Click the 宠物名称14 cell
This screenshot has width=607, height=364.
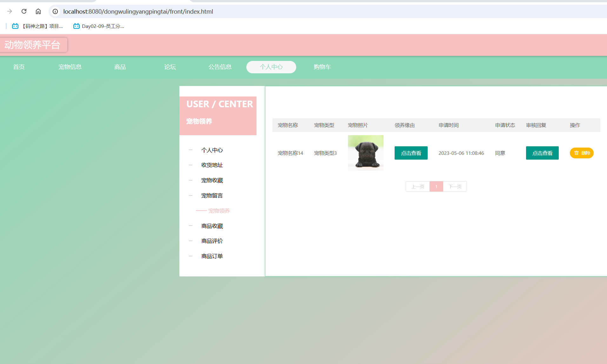click(x=290, y=153)
